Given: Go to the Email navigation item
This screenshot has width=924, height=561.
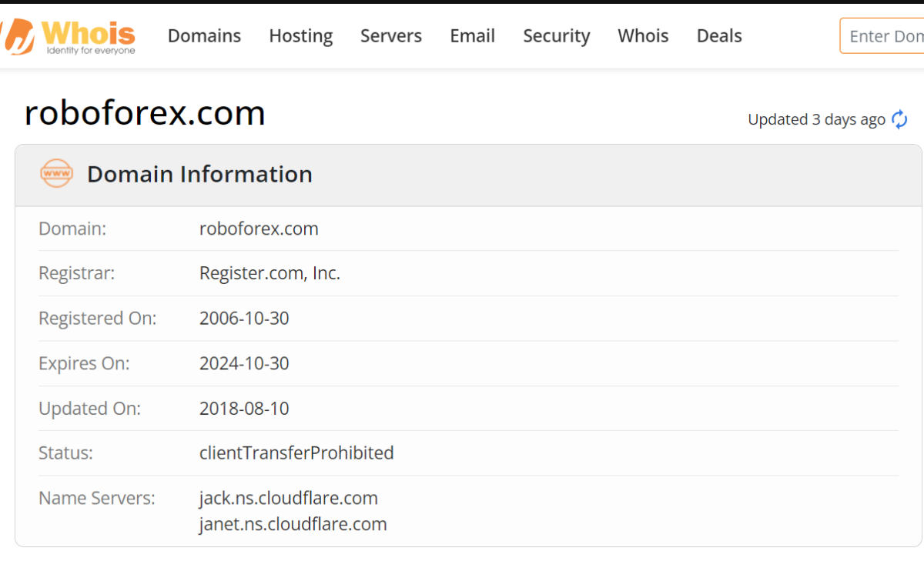Looking at the screenshot, I should coord(472,36).
